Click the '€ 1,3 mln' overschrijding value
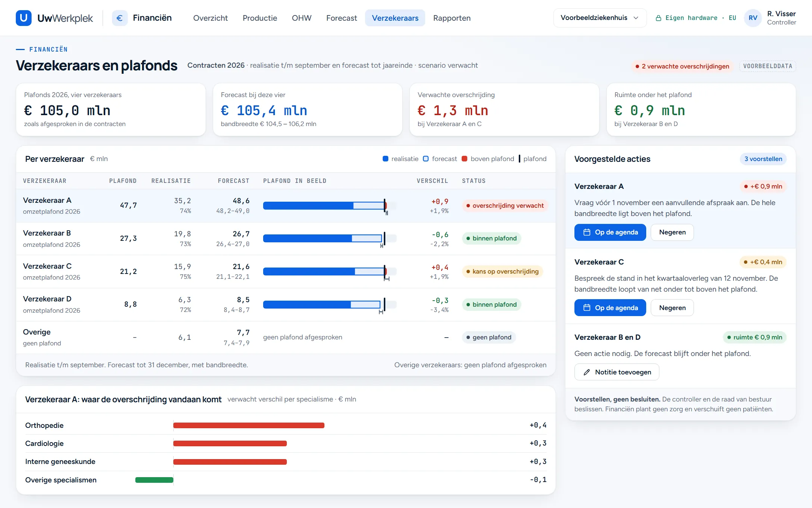This screenshot has width=812, height=508. (453, 110)
